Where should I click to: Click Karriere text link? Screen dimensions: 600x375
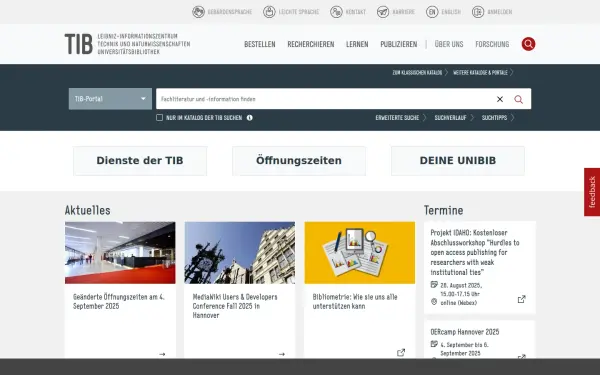pos(404,12)
